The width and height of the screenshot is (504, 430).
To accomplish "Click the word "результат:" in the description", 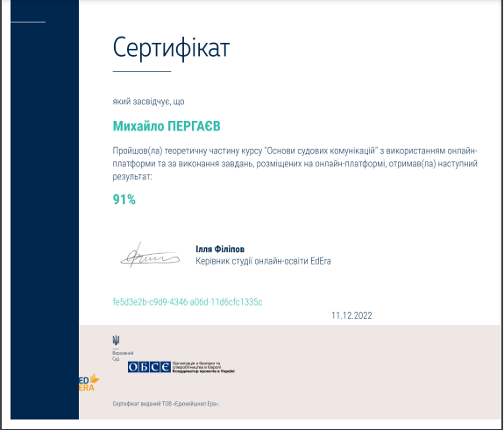I will (132, 177).
